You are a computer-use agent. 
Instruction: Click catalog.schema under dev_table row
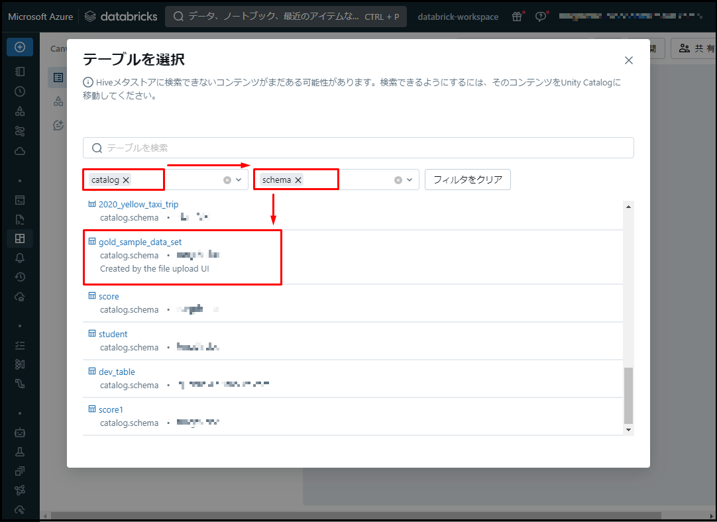click(129, 385)
